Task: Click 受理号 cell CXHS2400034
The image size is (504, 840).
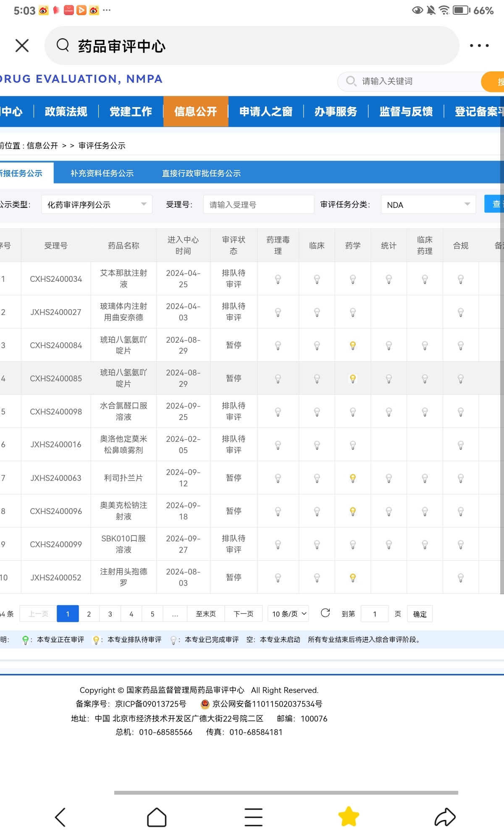Action: (56, 279)
